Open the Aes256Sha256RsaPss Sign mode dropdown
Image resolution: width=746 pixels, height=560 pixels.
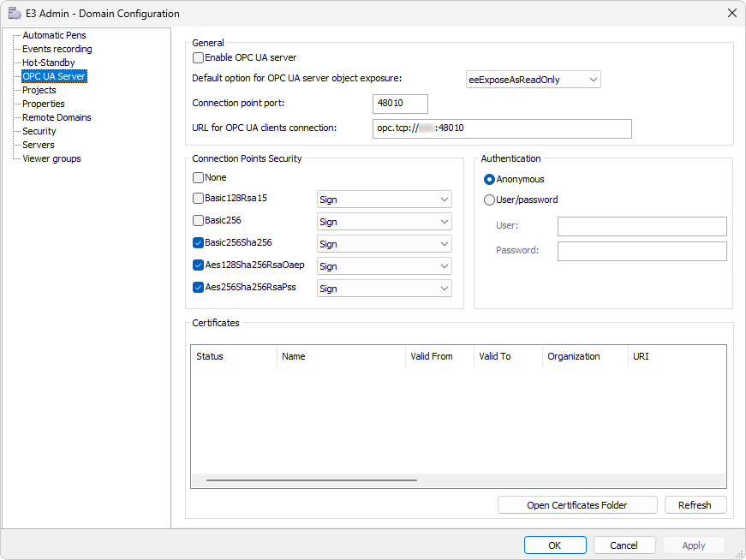click(x=385, y=289)
